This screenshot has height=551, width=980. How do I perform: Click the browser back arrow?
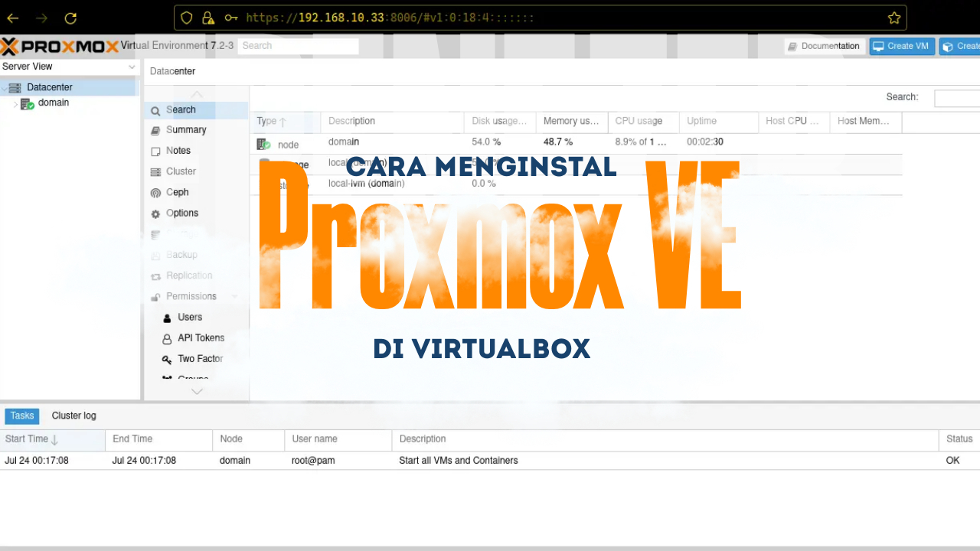click(13, 18)
